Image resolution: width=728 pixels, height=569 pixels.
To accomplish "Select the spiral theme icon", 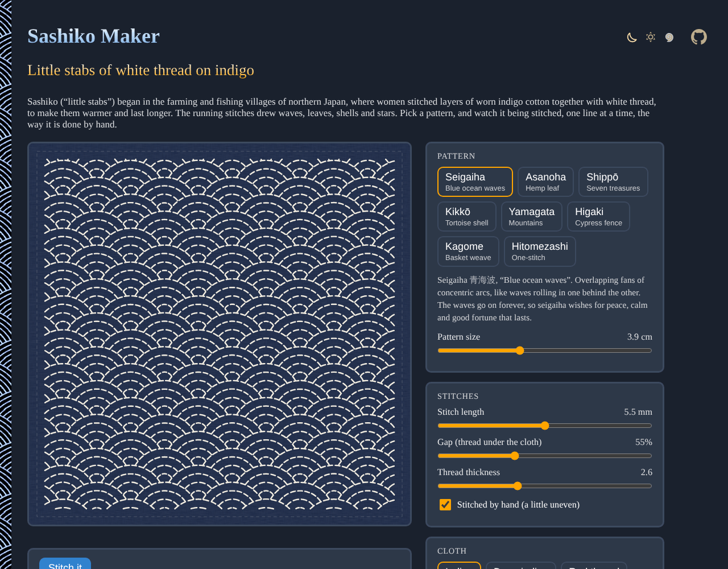I will [x=669, y=38].
